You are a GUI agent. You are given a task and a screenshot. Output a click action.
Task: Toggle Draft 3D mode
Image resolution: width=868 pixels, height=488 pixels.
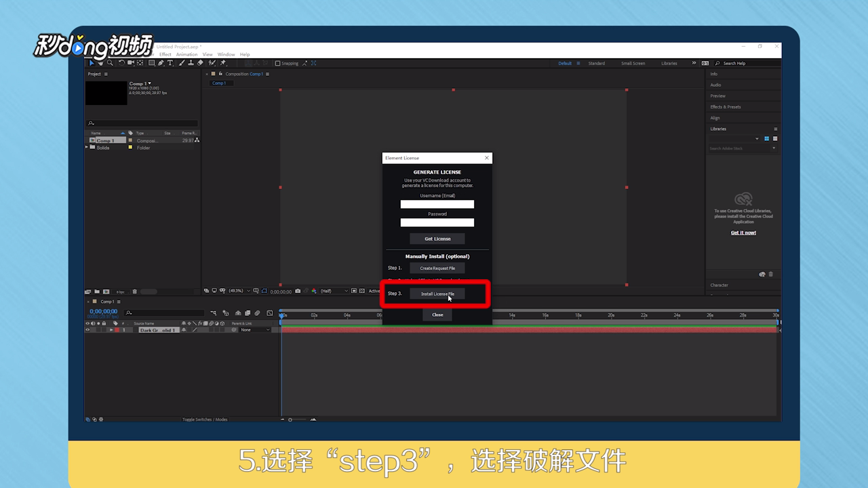tap(226, 313)
